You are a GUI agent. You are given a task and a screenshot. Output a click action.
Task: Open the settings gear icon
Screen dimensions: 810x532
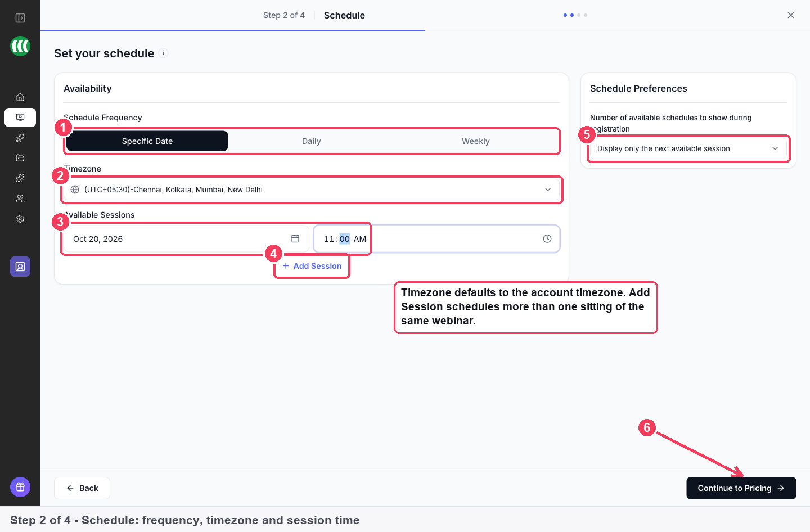point(20,219)
